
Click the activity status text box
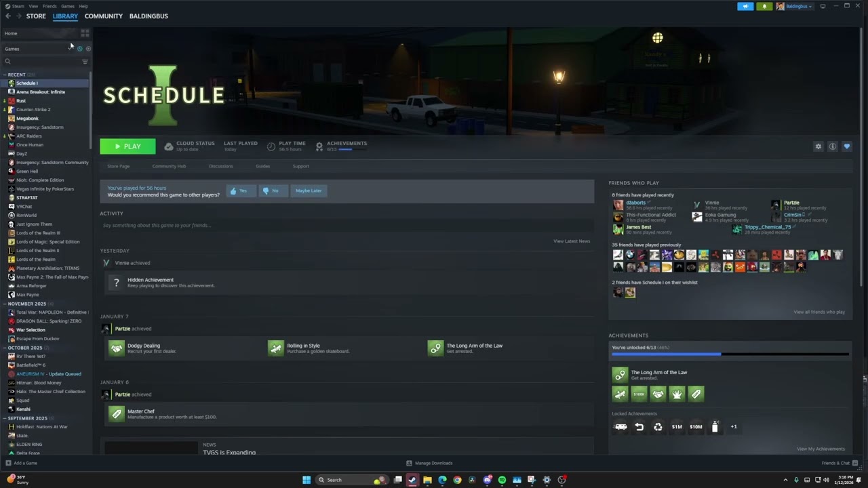pos(346,225)
